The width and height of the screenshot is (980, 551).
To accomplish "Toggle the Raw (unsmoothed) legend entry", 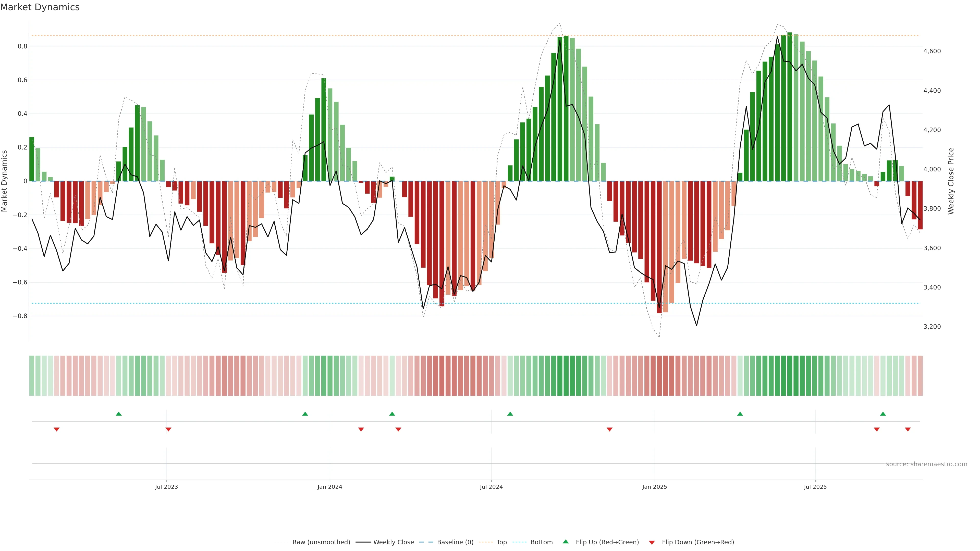I will click(x=321, y=542).
